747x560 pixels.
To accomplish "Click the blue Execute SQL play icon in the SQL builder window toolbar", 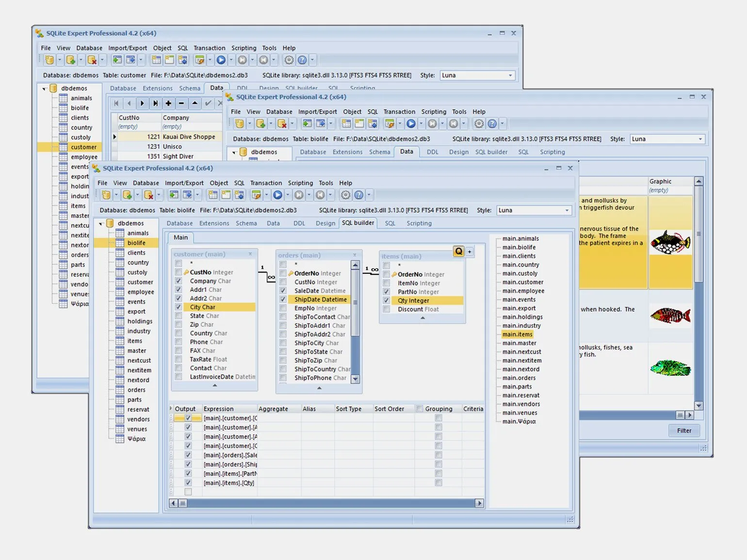I will (277, 195).
